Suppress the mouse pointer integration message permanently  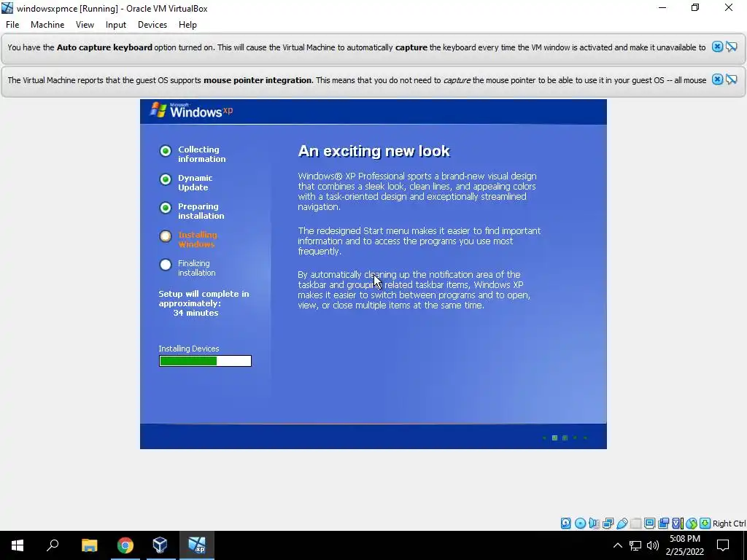(731, 79)
